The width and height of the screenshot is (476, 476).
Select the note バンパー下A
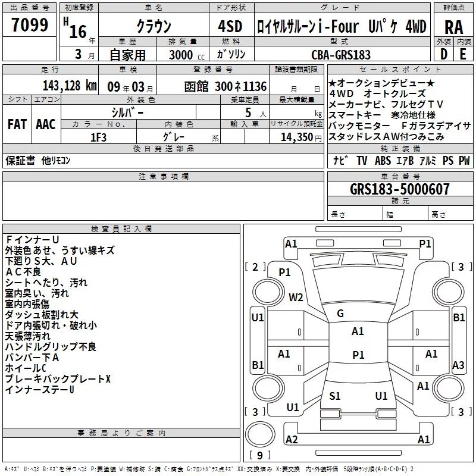tap(32, 358)
